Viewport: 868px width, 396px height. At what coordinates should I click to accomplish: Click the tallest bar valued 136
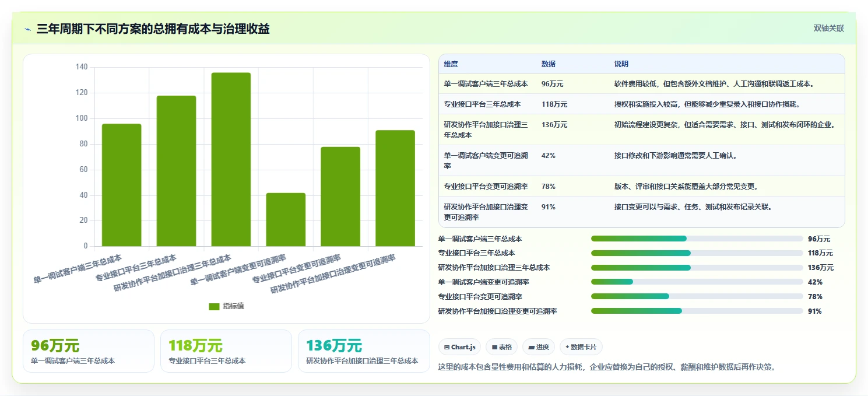pyautogui.click(x=231, y=159)
